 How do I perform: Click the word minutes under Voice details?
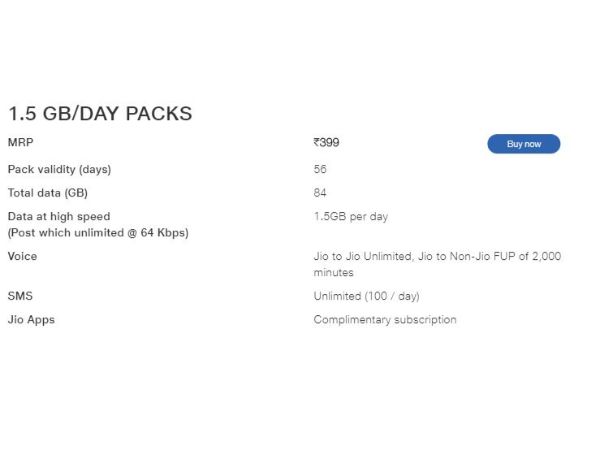334,272
